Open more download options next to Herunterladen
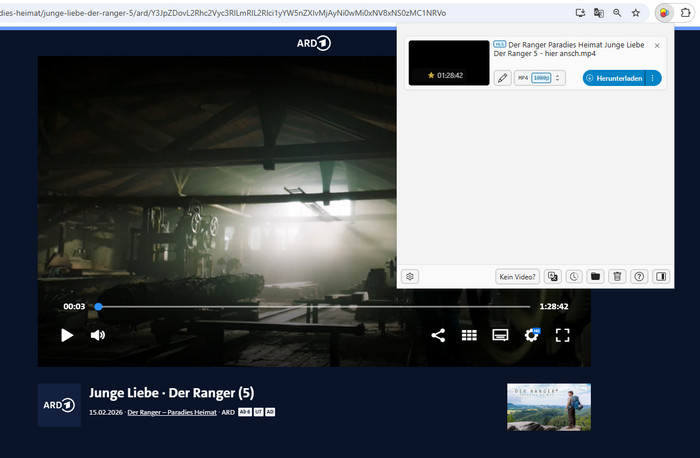 (x=653, y=78)
